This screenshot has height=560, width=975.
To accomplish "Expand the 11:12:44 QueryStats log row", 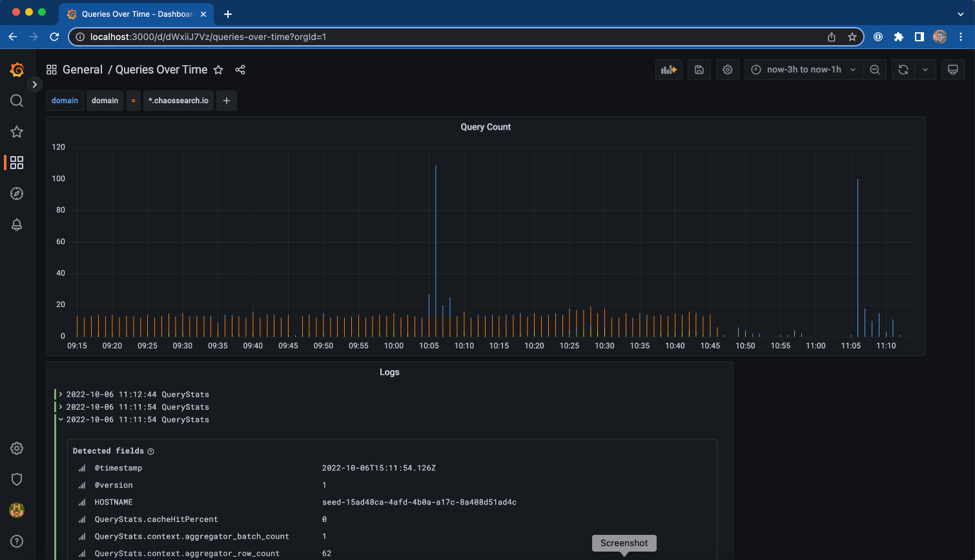I will [x=61, y=394].
